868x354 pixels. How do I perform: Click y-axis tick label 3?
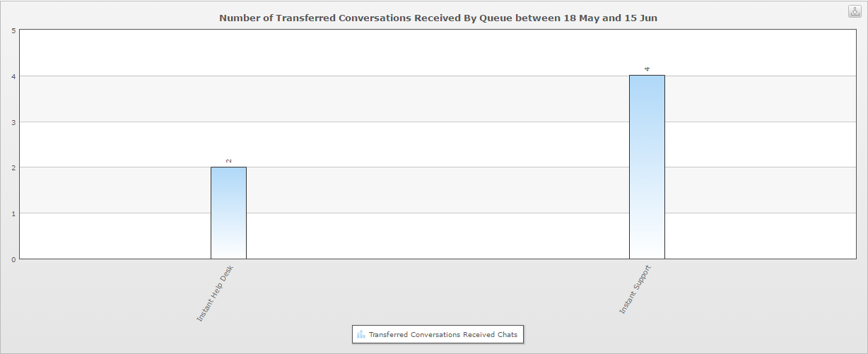tap(13, 122)
